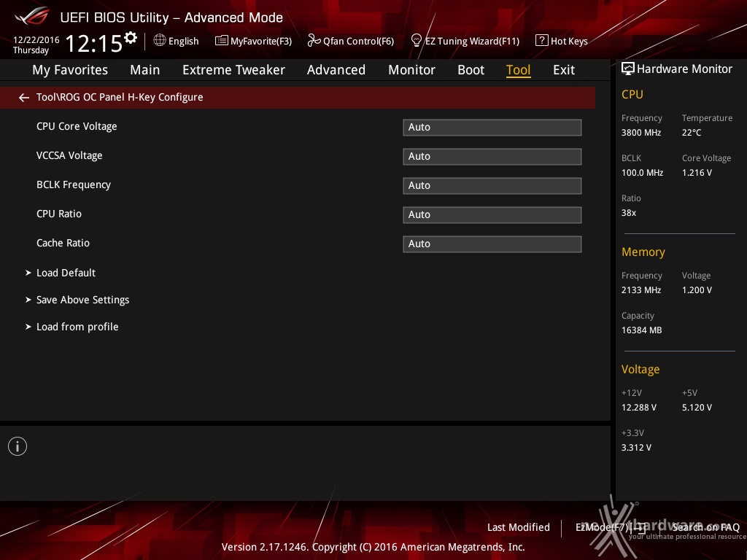Click the Hot Keys question mark icon
Screen dimensions: 747x560
coord(542,41)
